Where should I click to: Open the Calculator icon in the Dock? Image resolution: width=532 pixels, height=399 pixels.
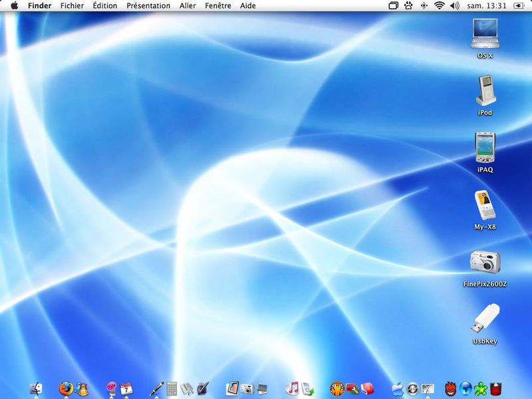point(172,389)
